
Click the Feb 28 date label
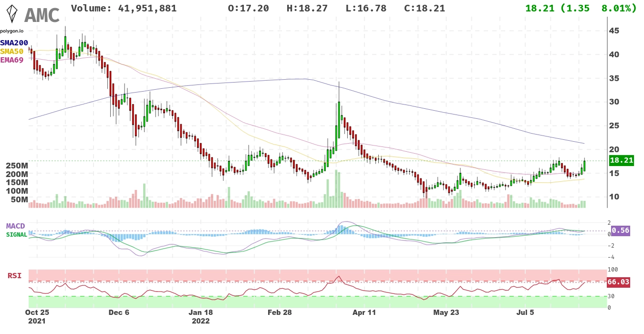coord(280,313)
